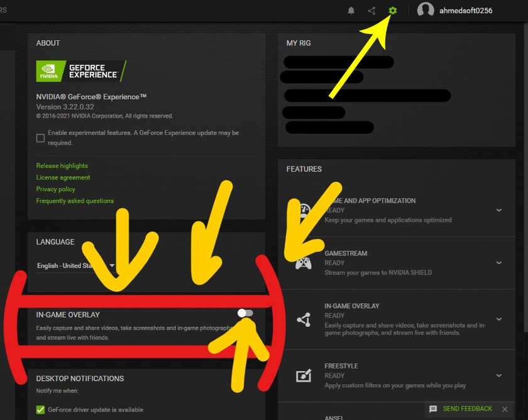Open the Release highlights link

click(x=62, y=166)
